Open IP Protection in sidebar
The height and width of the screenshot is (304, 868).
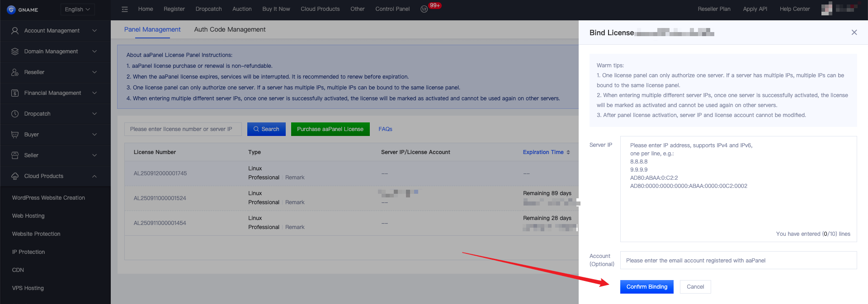pyautogui.click(x=28, y=252)
